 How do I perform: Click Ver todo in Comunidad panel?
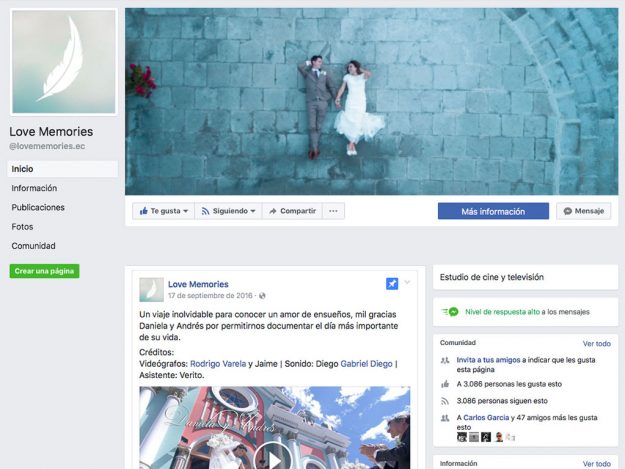click(596, 343)
